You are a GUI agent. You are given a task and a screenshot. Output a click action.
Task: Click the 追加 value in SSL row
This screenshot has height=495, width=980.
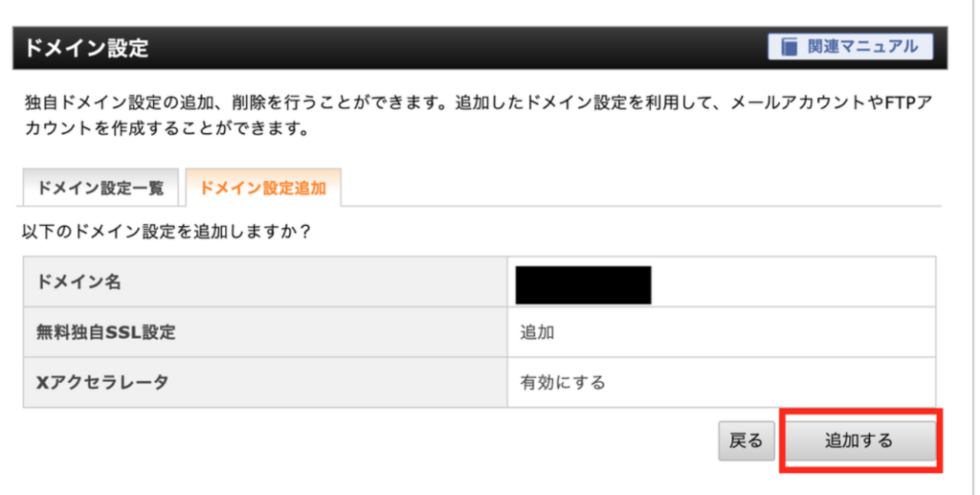pos(538,332)
